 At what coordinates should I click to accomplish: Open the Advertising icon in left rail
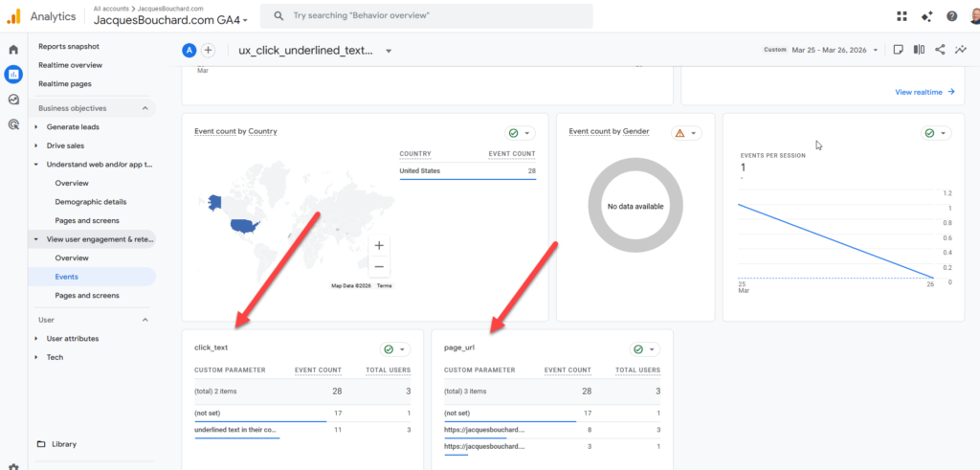(13, 123)
